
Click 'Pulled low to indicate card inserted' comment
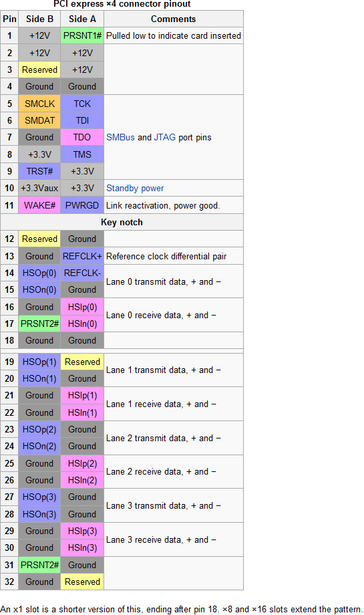(x=174, y=35)
